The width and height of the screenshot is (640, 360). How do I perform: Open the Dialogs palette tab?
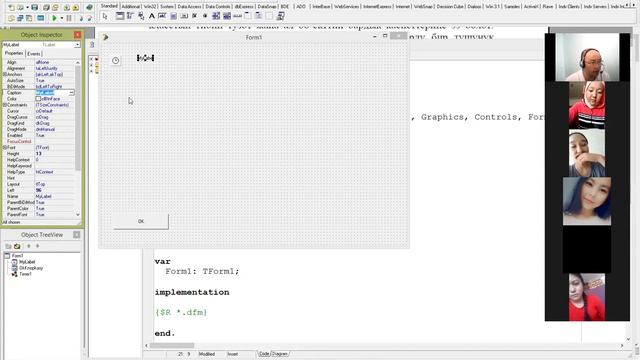click(474, 6)
